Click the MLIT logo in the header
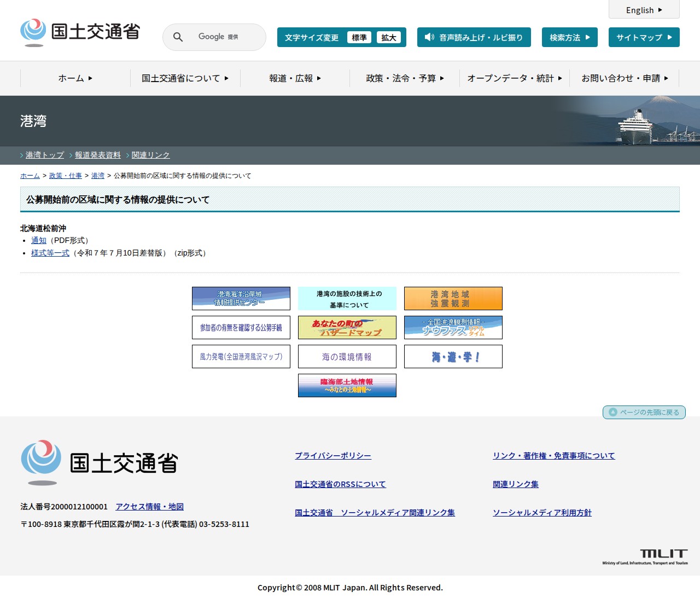Screen dimensions: 700x603 point(80,32)
